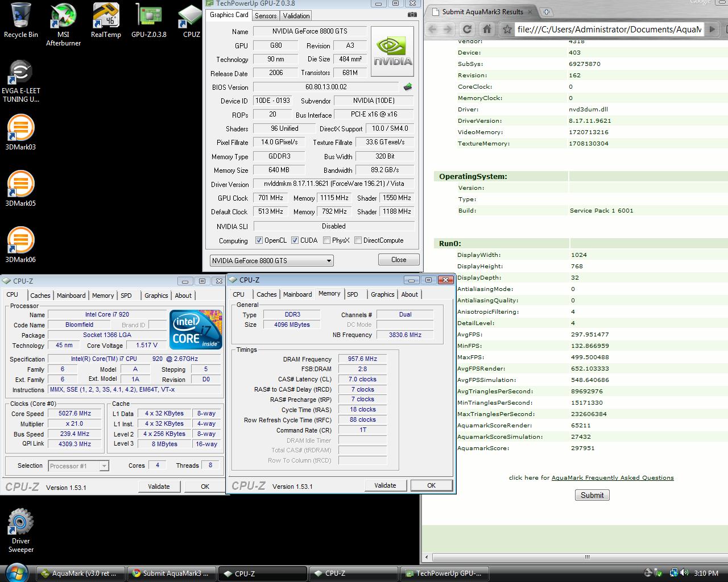
Task: Click OK in left CPU-Z window
Action: tap(205, 487)
